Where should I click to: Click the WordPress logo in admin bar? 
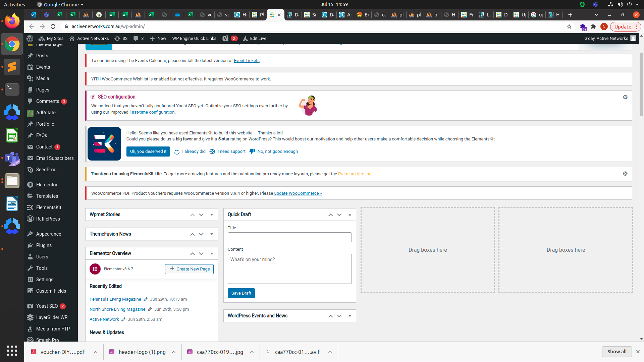click(30, 39)
